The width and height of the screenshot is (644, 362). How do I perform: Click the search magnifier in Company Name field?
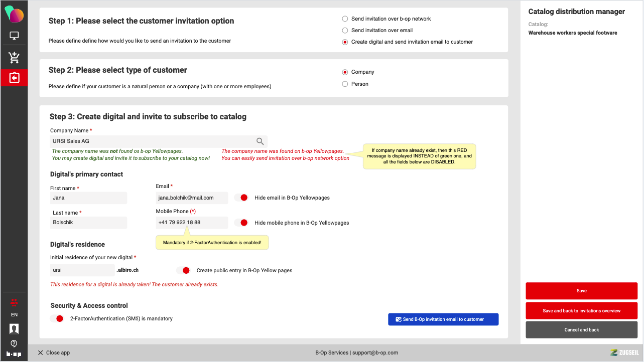[x=260, y=141]
